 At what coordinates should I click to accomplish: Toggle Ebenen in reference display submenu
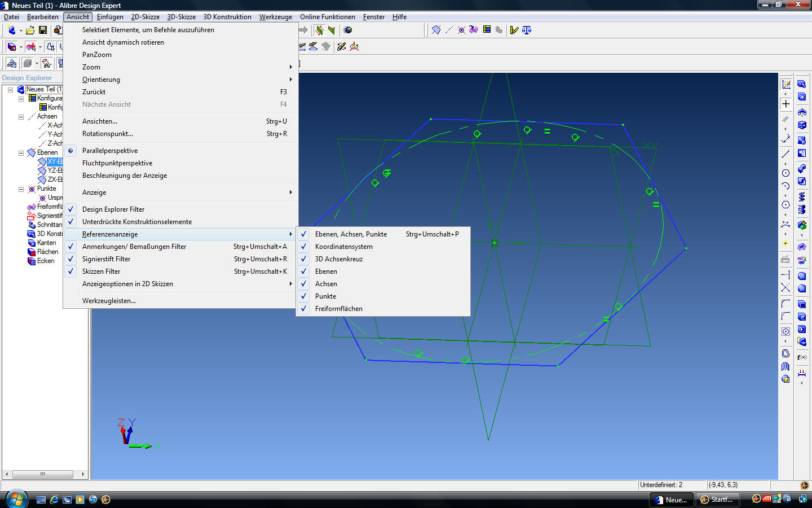[x=383, y=271]
